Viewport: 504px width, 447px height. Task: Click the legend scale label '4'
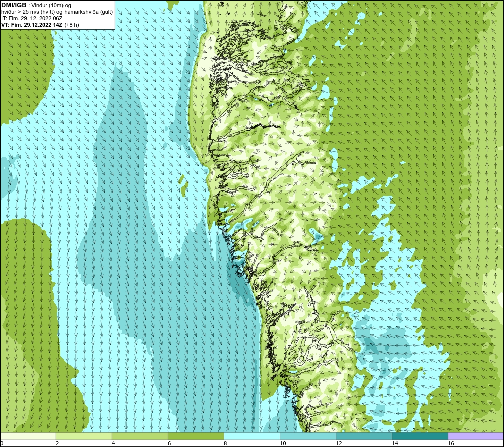pos(113,443)
